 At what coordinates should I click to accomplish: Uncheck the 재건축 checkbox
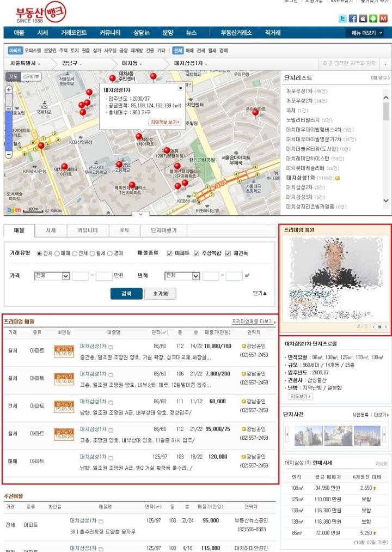[x=228, y=253]
